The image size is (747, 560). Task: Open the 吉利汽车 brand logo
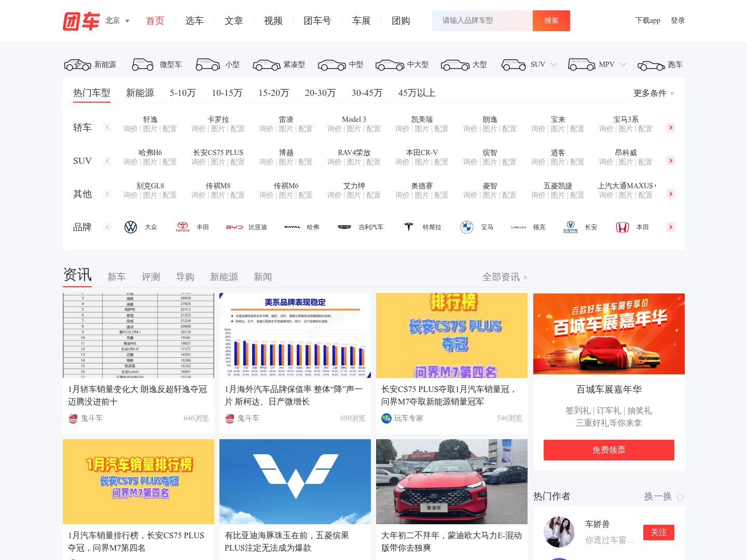pos(344,227)
